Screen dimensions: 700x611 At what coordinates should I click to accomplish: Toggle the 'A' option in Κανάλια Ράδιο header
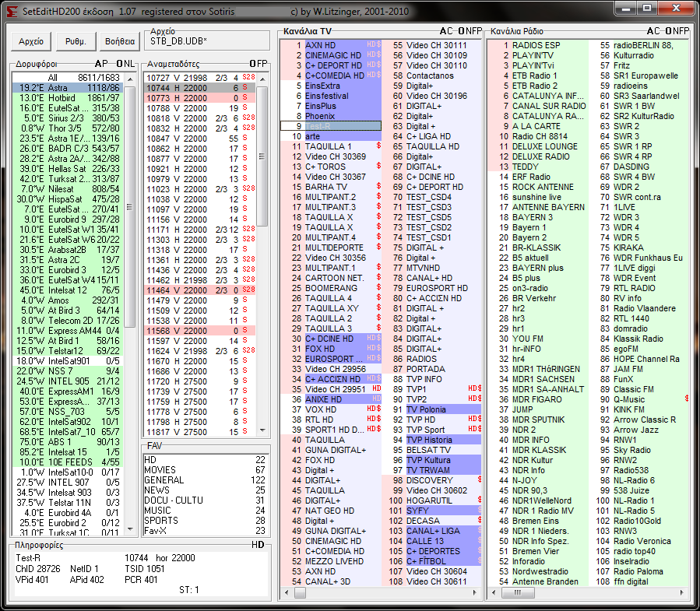click(650, 31)
